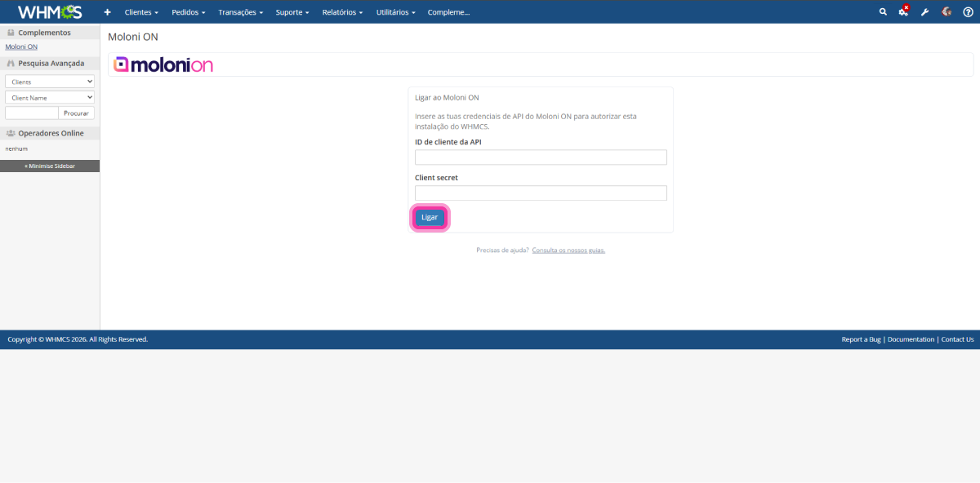Open the help question mark icon
The width and height of the screenshot is (980, 483).
968,12
